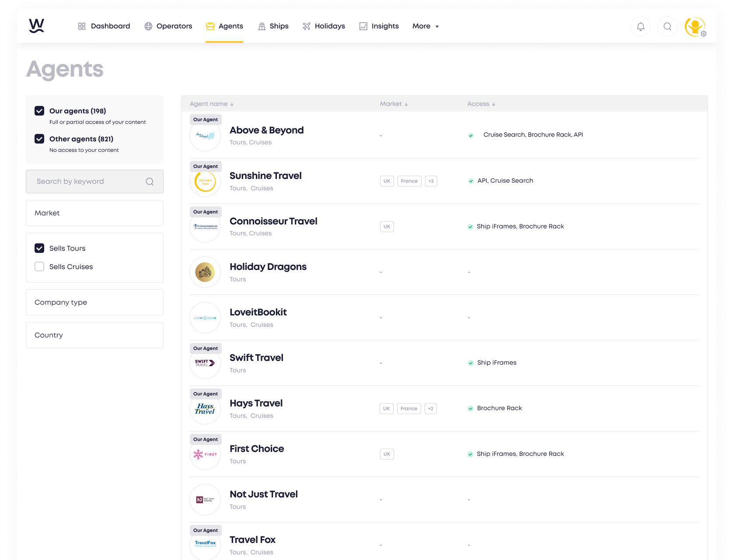This screenshot has width=736, height=560.
Task: Click 'Ship iFrames, Brochure Rack' for Connoisseur
Action: click(x=520, y=226)
